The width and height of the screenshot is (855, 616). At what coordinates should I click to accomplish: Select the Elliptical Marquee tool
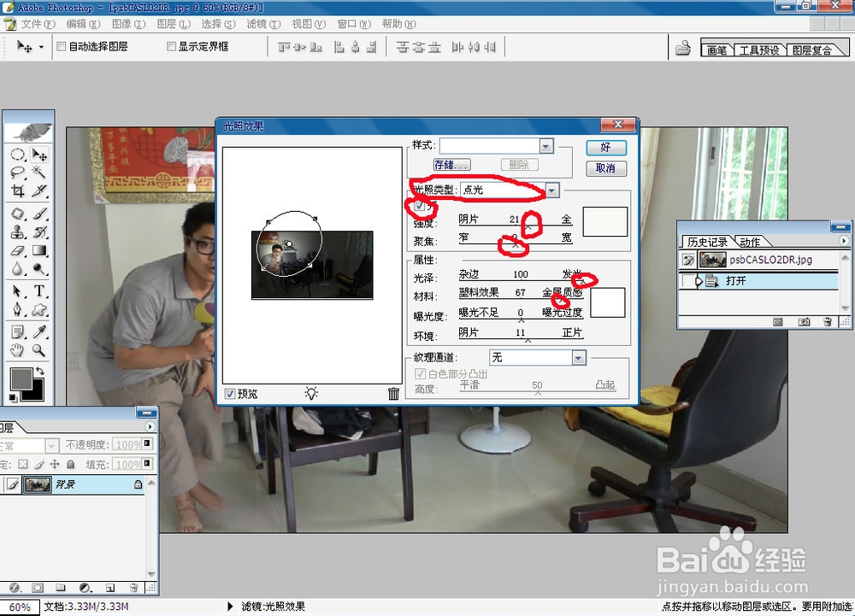17,155
